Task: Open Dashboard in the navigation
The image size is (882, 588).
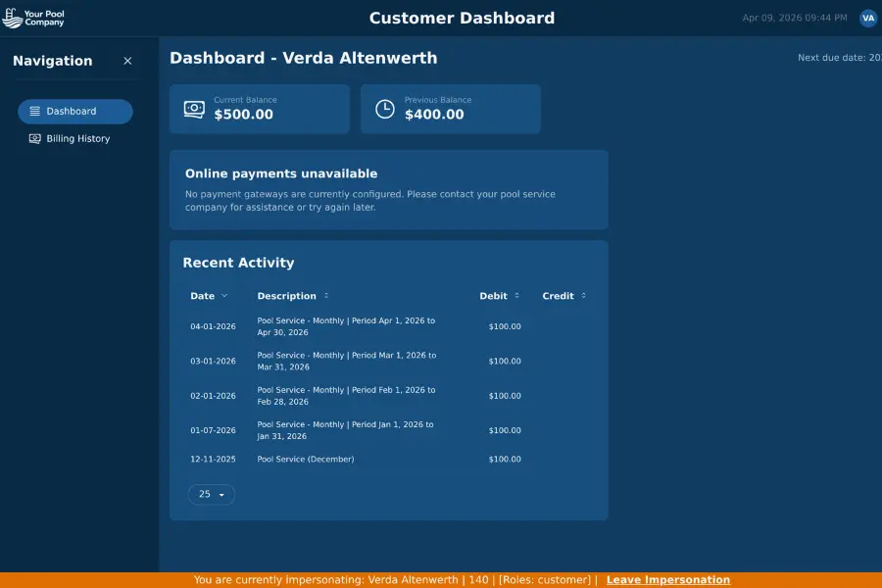Action: click(x=75, y=112)
